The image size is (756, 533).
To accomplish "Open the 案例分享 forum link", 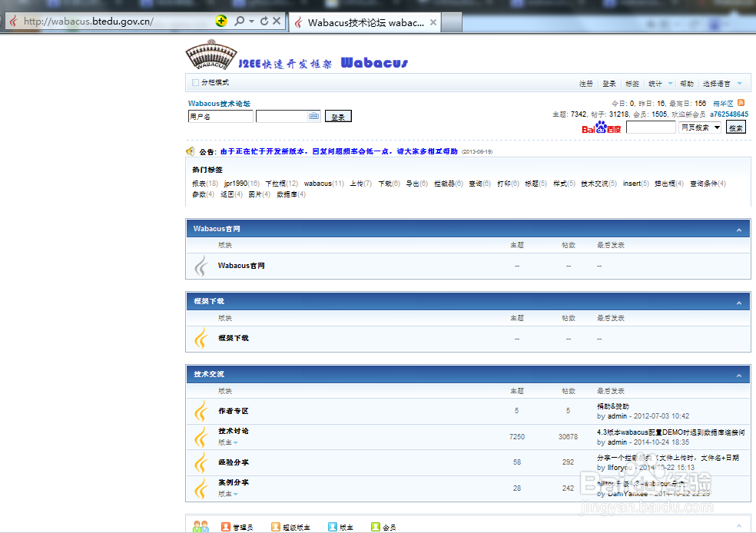I will [234, 482].
